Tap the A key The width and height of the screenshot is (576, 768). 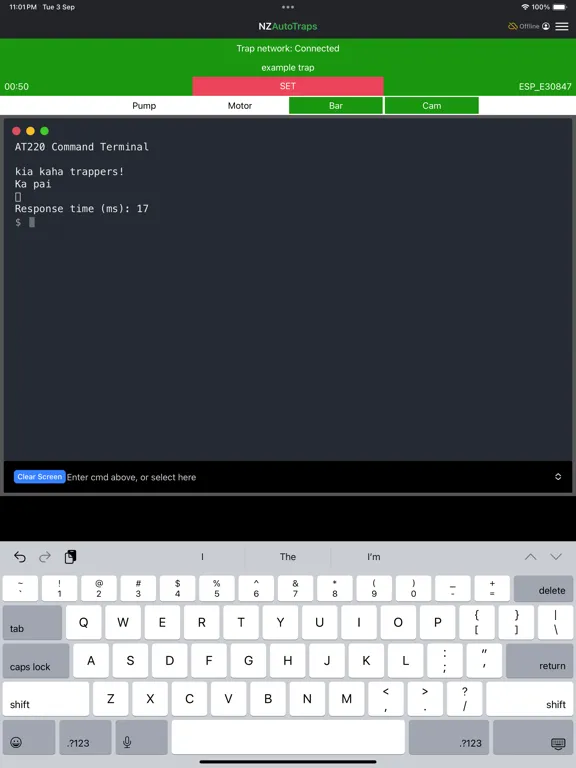click(91, 661)
